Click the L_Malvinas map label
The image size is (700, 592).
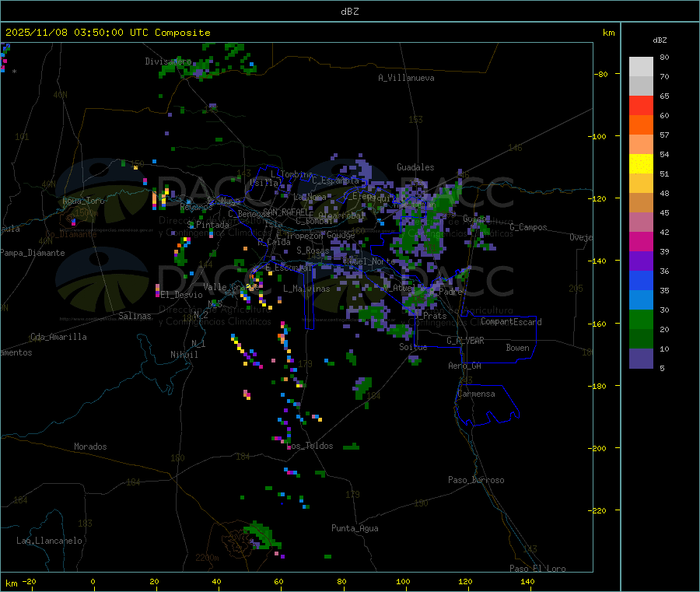click(306, 289)
